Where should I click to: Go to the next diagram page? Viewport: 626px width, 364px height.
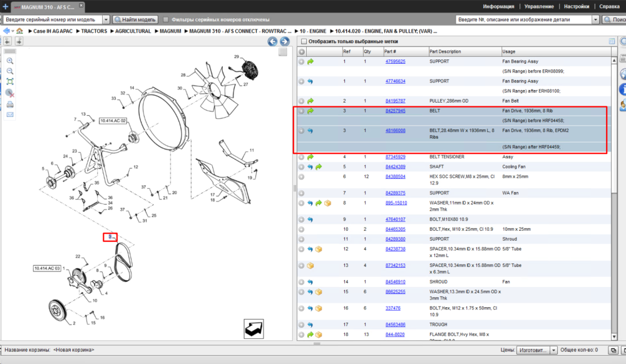284,41
